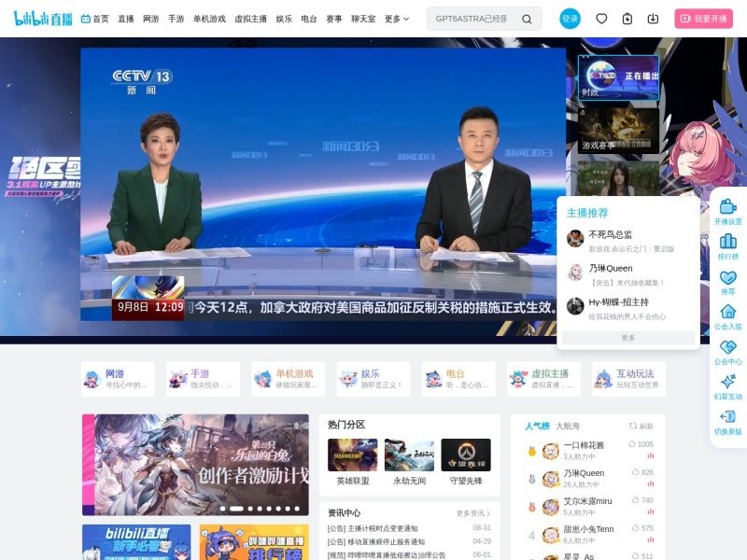This screenshot has width=747, height=560.
Task: Open 互动玩法 category card
Action: coord(628,379)
